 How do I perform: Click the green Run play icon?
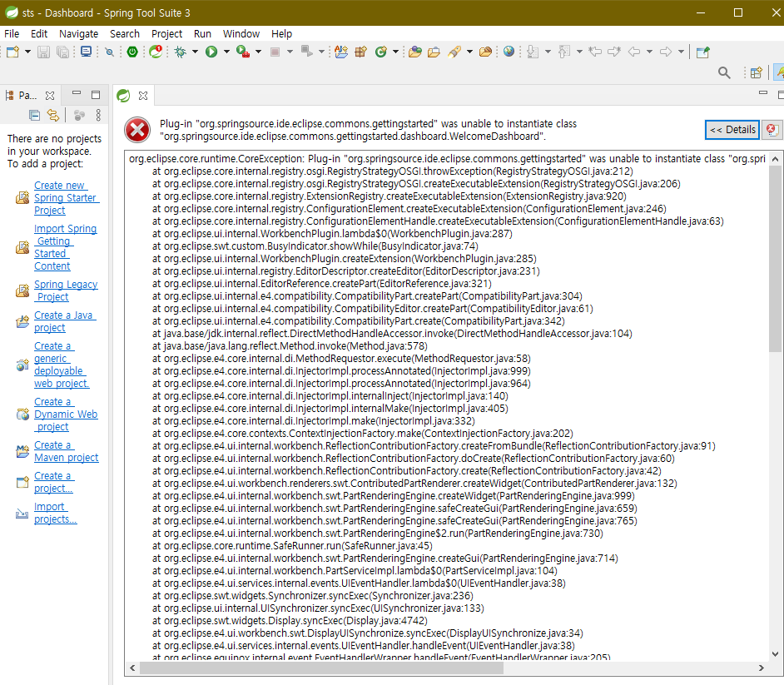click(x=211, y=52)
